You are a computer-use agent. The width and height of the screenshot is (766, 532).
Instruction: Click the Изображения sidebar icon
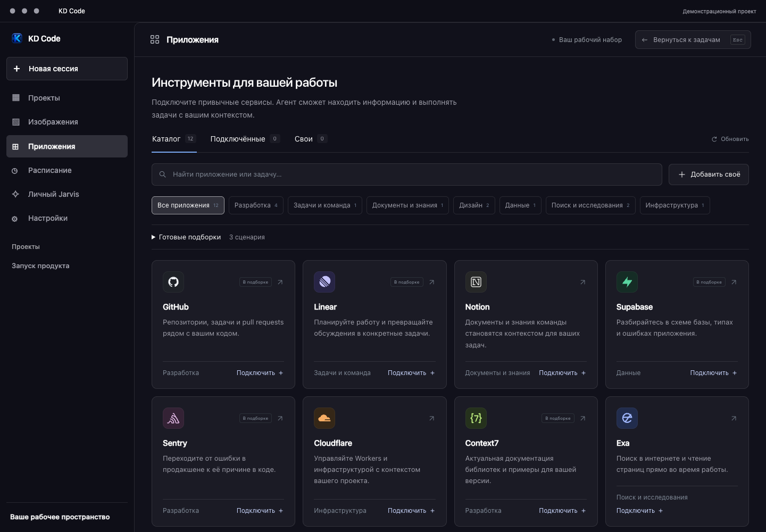16,122
